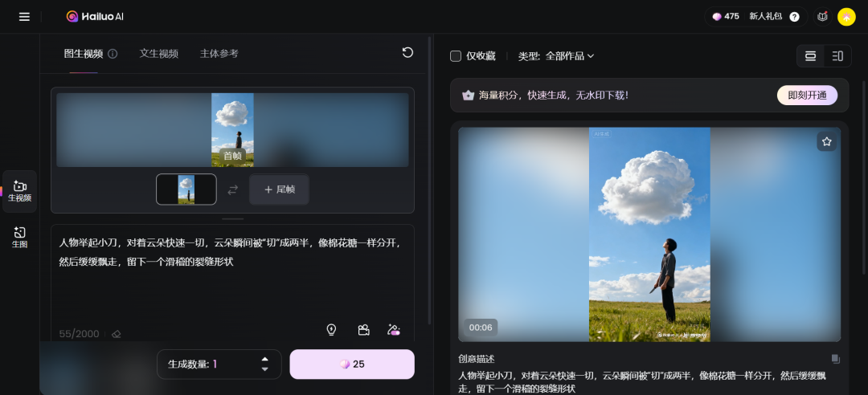This screenshot has height=395, width=868.
Task: Select 生图 in the sidebar
Action: point(20,237)
